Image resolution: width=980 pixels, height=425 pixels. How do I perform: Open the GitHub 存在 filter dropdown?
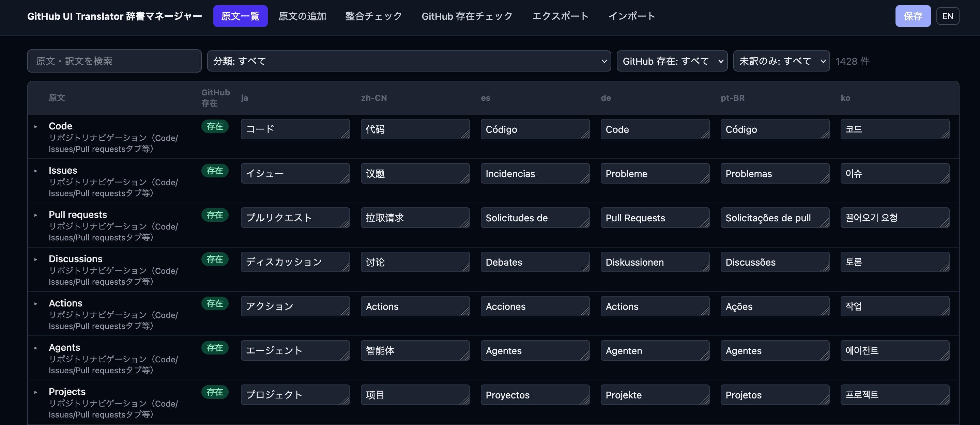click(672, 61)
